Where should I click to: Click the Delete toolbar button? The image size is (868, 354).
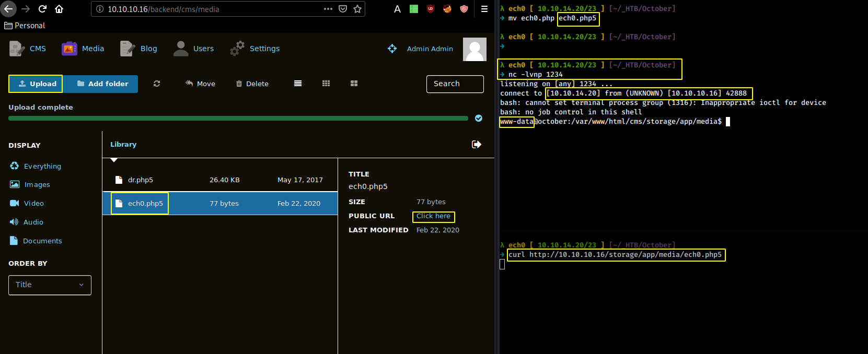coord(252,84)
